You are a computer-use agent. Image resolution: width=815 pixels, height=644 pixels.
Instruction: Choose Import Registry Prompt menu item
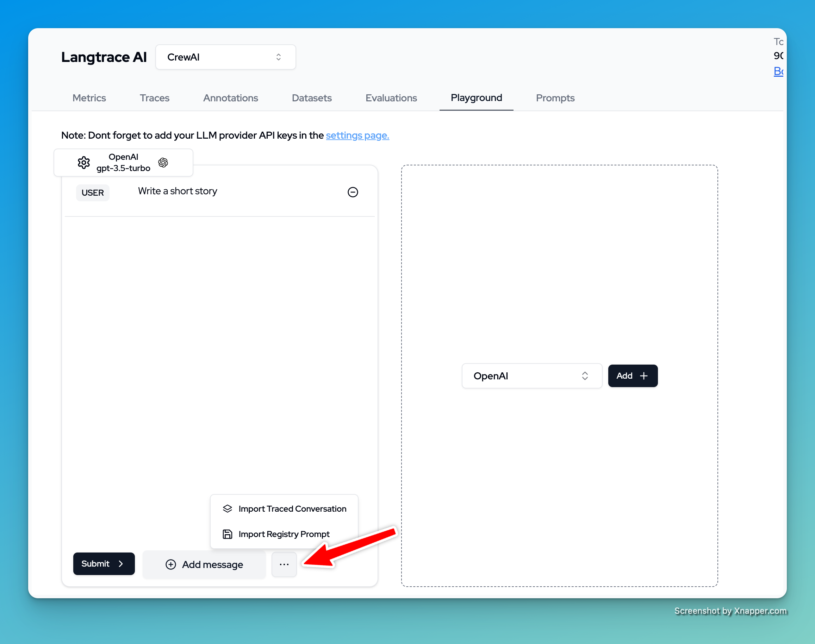[284, 534]
